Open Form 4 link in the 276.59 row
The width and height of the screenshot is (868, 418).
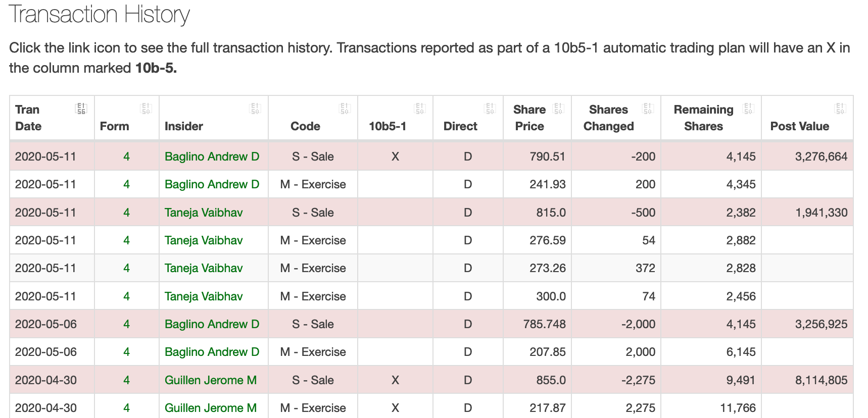coord(126,240)
